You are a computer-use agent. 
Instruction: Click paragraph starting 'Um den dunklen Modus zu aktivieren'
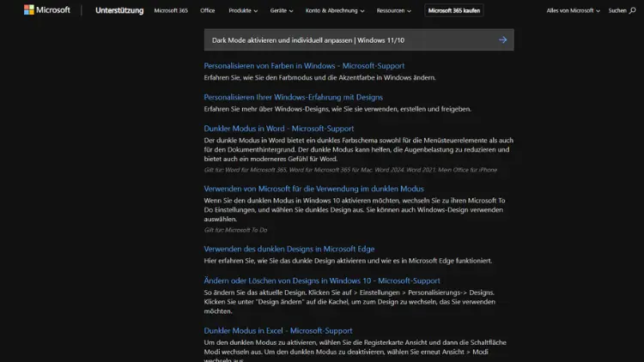(355, 352)
